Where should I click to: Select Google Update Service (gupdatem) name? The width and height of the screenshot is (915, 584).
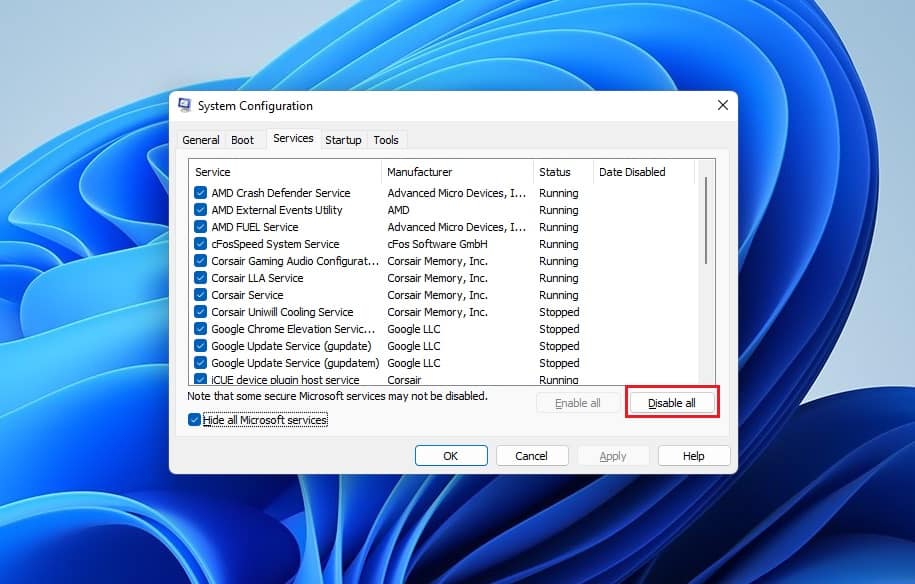[295, 362]
